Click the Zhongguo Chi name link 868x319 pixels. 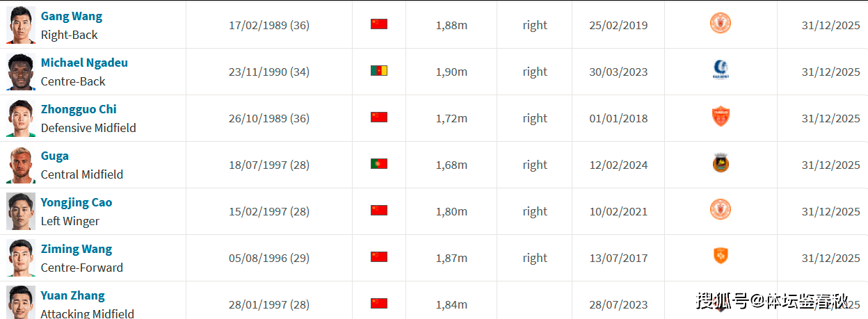(79, 109)
